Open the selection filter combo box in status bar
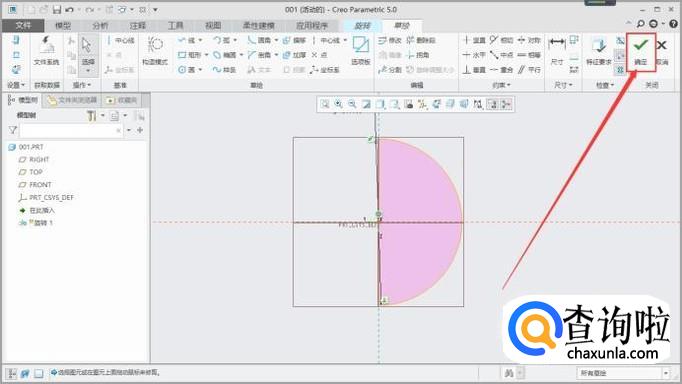Viewport: 682px width, 384px height. click(x=623, y=373)
